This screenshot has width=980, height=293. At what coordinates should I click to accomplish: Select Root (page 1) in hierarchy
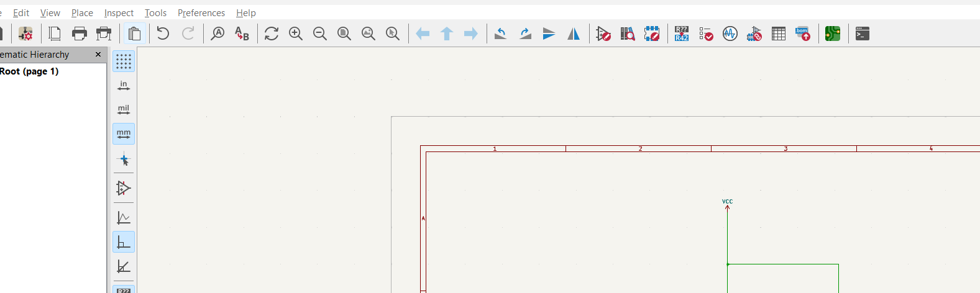[x=29, y=71]
